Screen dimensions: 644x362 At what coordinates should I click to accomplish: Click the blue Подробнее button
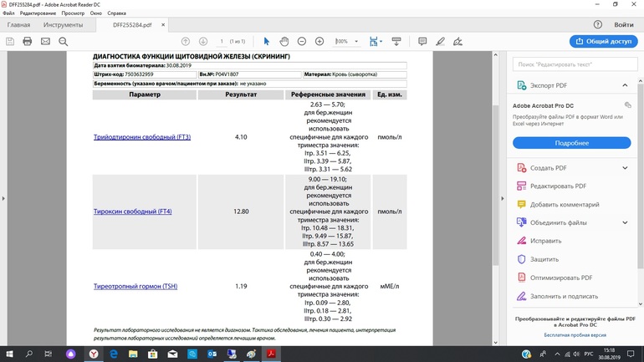571,143
